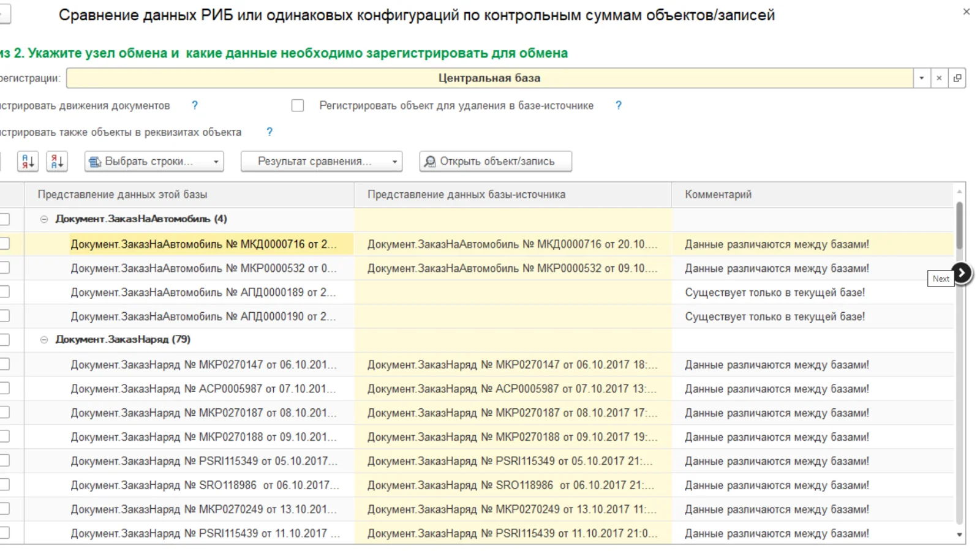
Task: Click 'Открыть объект/запись' button
Action: pos(496,162)
